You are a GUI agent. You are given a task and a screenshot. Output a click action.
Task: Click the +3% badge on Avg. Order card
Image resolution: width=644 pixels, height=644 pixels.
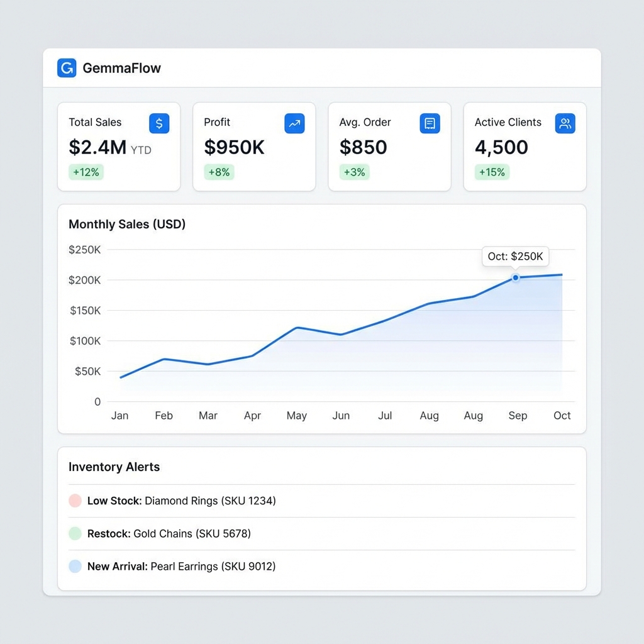(x=354, y=172)
